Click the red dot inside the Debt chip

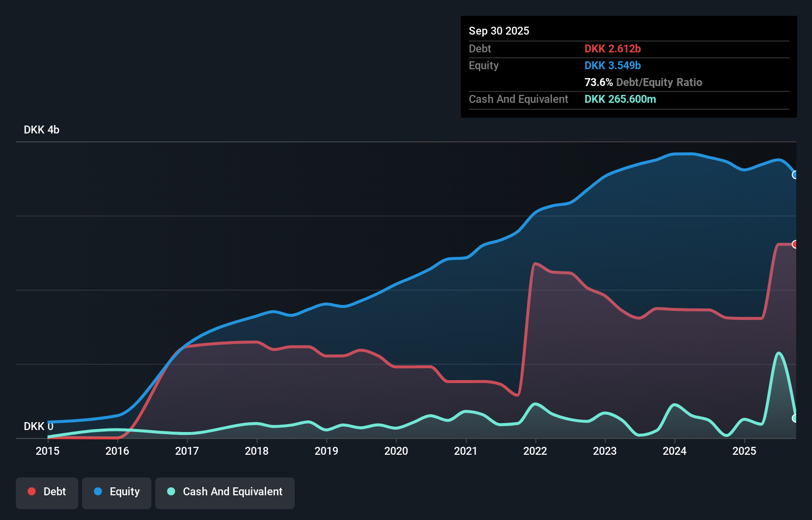pyautogui.click(x=31, y=491)
